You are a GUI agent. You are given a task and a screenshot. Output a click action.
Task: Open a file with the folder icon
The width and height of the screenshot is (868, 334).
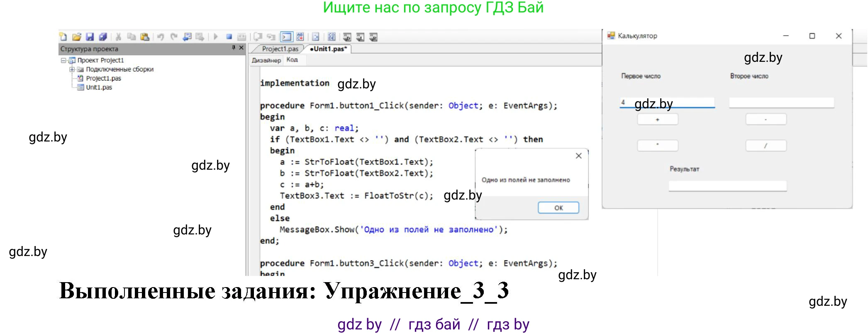click(76, 37)
